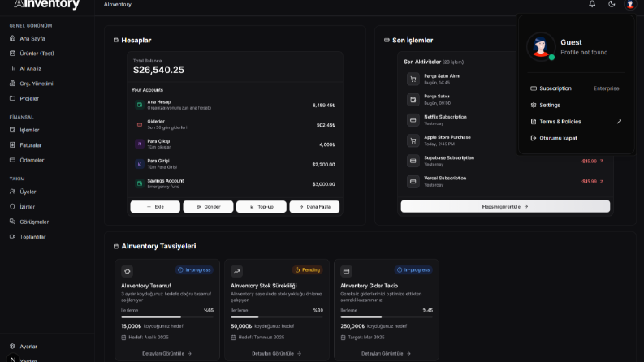644x362 pixels.
Task: Click calendar icon beside Hedef: Aralık 2025
Action: (123, 338)
